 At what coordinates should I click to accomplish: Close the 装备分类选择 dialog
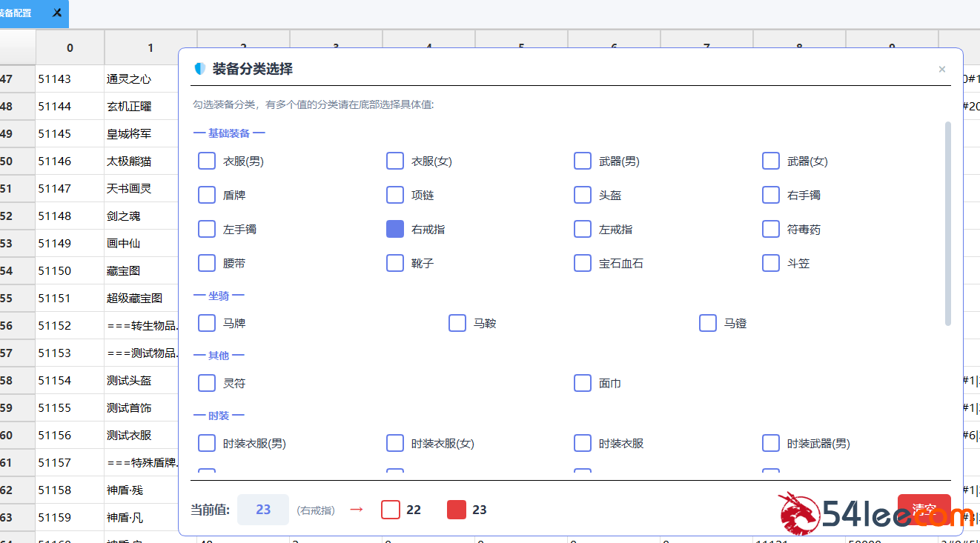click(x=941, y=70)
